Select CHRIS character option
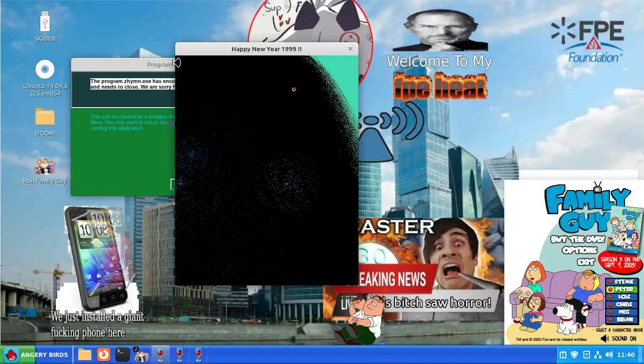Image resolution: width=644 pixels, height=364 pixels. 622,304
